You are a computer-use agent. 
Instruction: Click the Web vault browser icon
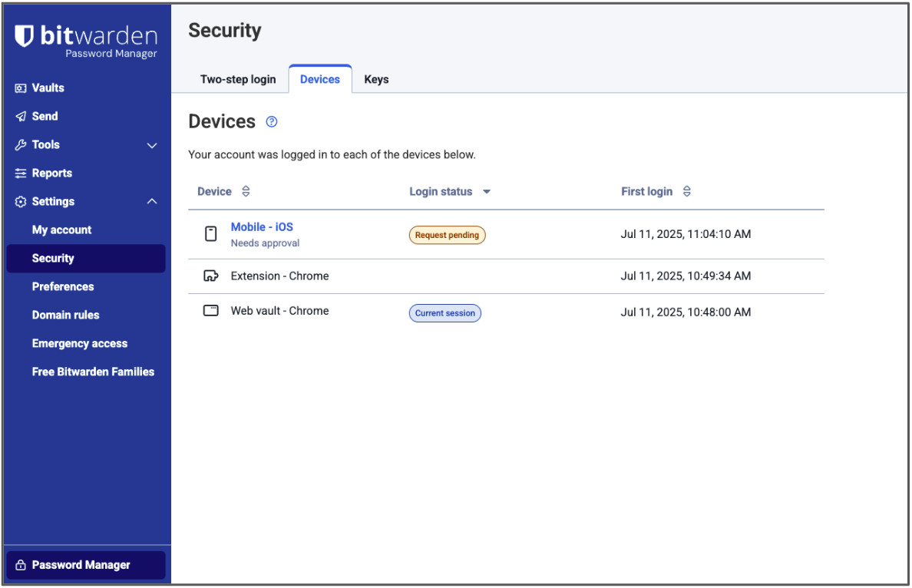tap(210, 311)
